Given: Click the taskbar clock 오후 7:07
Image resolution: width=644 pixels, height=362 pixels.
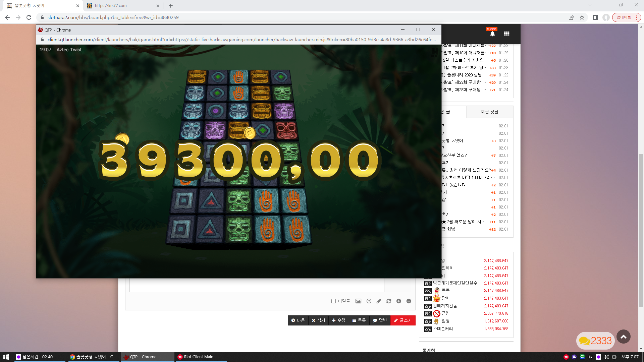Looking at the screenshot, I should click(630, 357).
